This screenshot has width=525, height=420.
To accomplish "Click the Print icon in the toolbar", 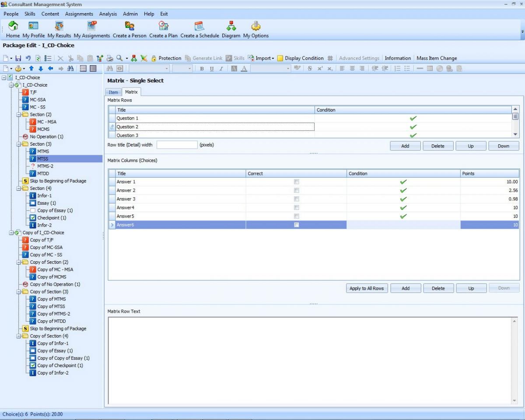I will pyautogui.click(x=110, y=58).
